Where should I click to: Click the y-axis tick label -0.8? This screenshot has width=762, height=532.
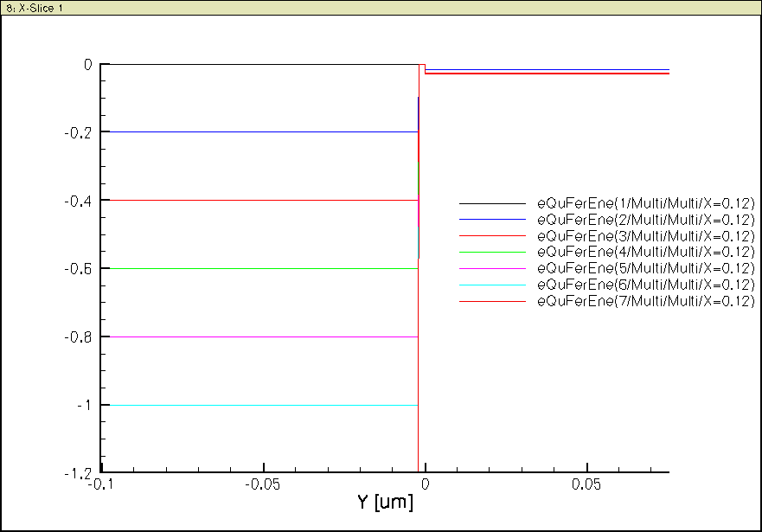(78, 337)
